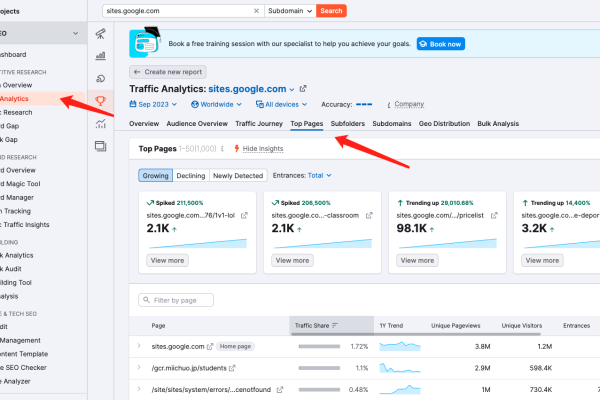Open external link icon for the cenotfound row
The height and width of the screenshot is (400, 600).
(280, 390)
